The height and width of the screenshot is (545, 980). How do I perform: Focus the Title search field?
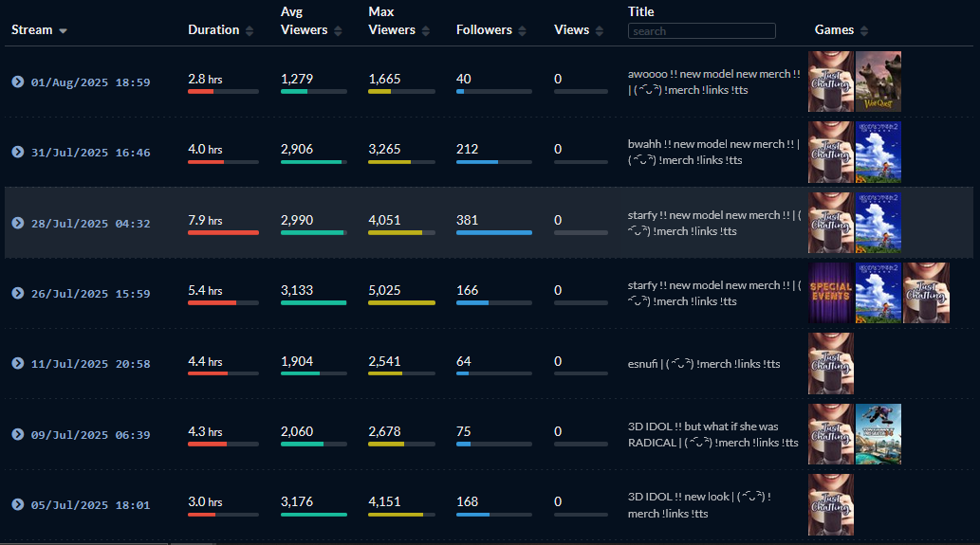click(701, 31)
